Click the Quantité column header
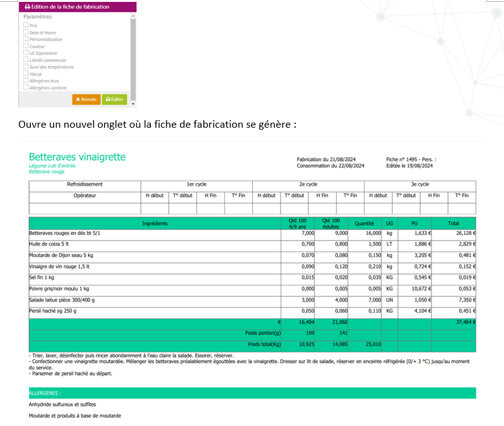The height and width of the screenshot is (426, 504). (x=364, y=223)
